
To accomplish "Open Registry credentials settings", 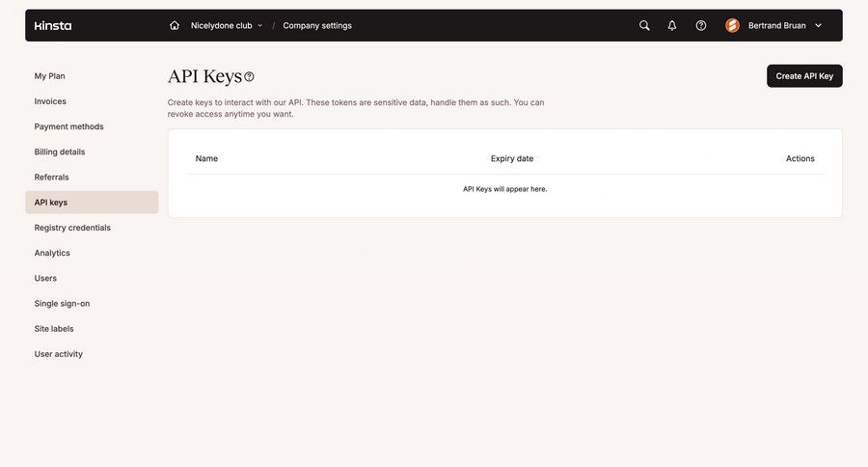I will pyautogui.click(x=72, y=228).
